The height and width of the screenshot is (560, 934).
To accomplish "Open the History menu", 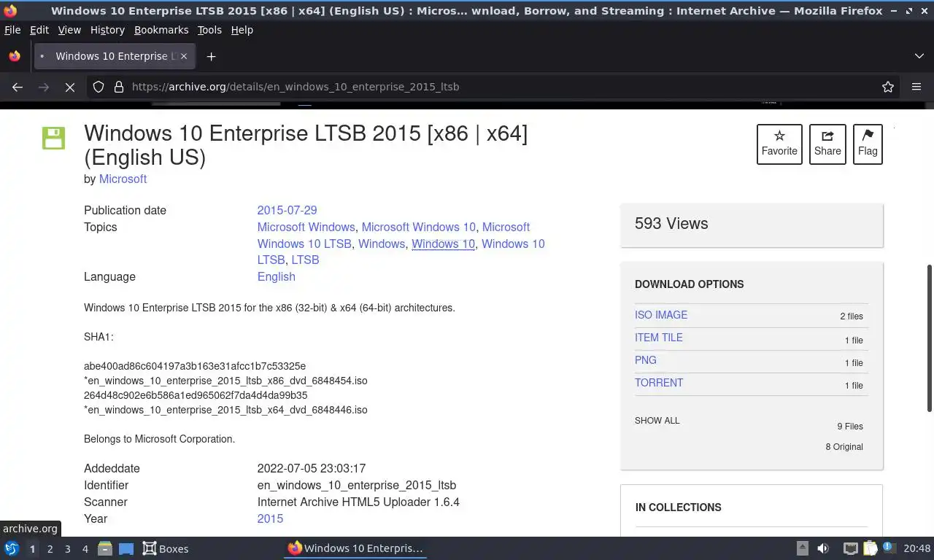I will pyautogui.click(x=107, y=30).
